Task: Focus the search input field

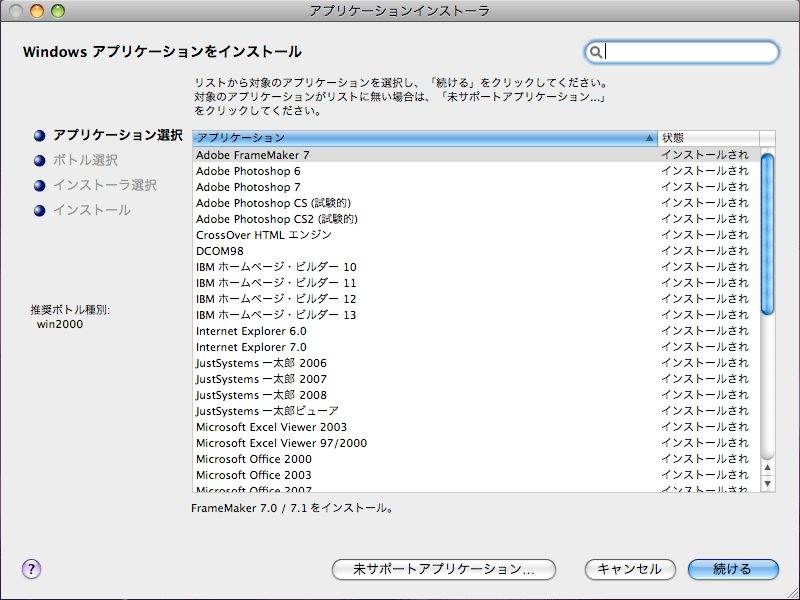Action: point(690,52)
